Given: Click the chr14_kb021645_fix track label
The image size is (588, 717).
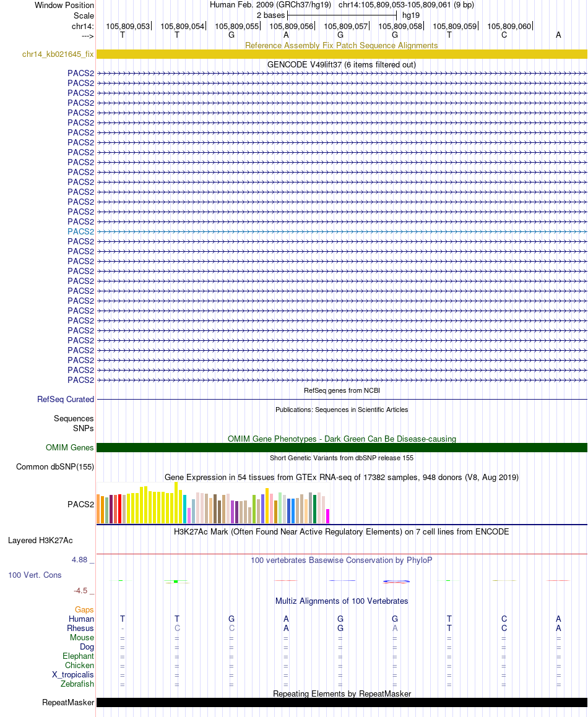Looking at the screenshot, I should point(58,54).
